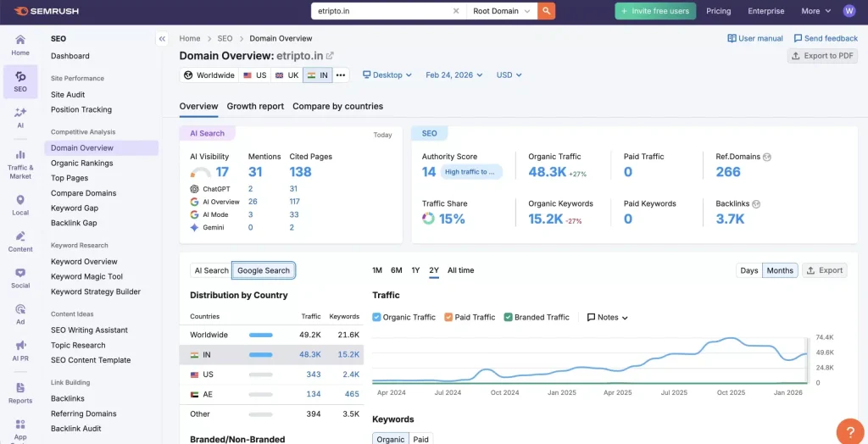Open the AI sidebar icon
Screen dimensions: 868x444
[x=20, y=118]
